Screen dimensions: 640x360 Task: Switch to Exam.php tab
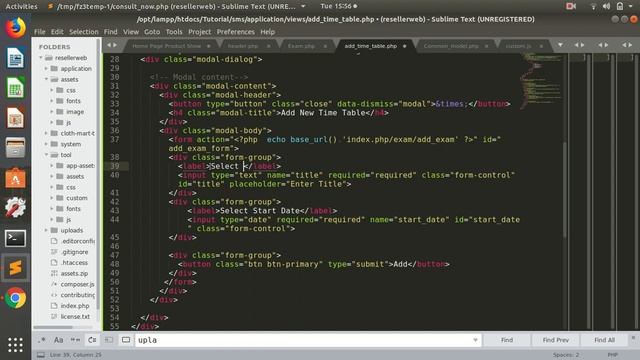point(301,46)
